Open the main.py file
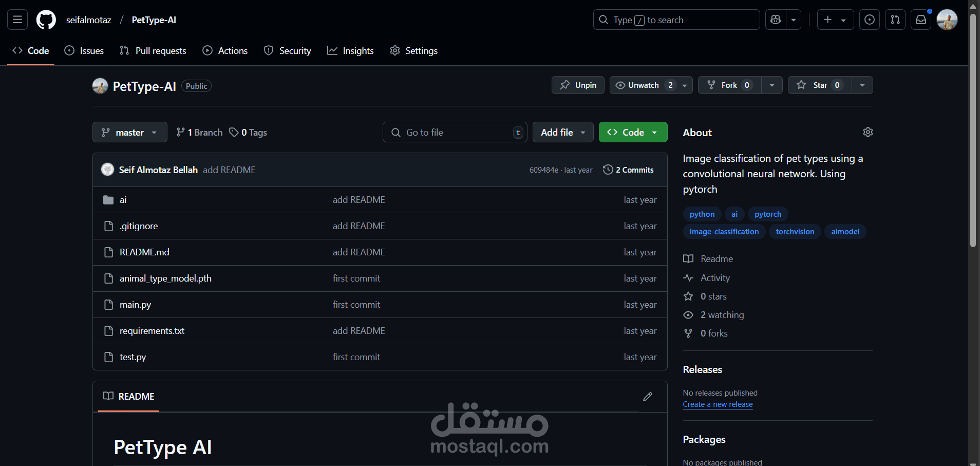 [x=135, y=305]
